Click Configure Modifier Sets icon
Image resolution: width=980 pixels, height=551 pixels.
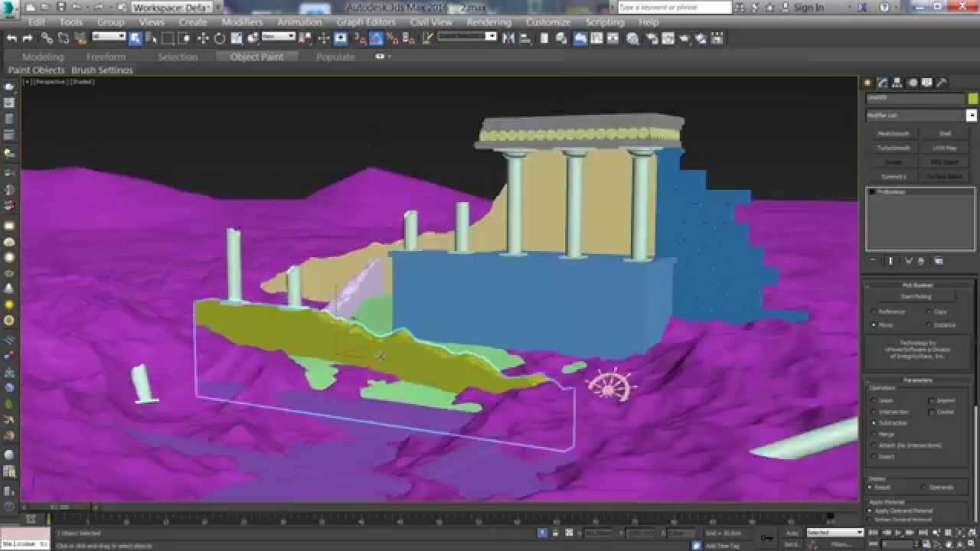point(939,261)
